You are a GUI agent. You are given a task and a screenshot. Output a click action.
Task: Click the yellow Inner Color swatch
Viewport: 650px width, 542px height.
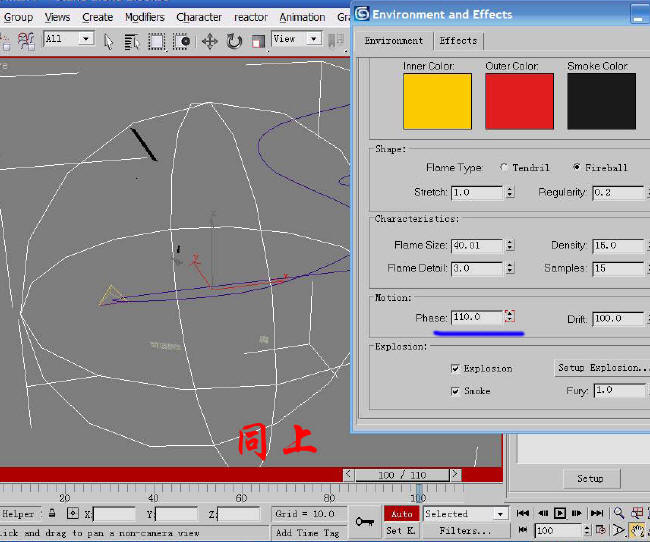coord(437,101)
